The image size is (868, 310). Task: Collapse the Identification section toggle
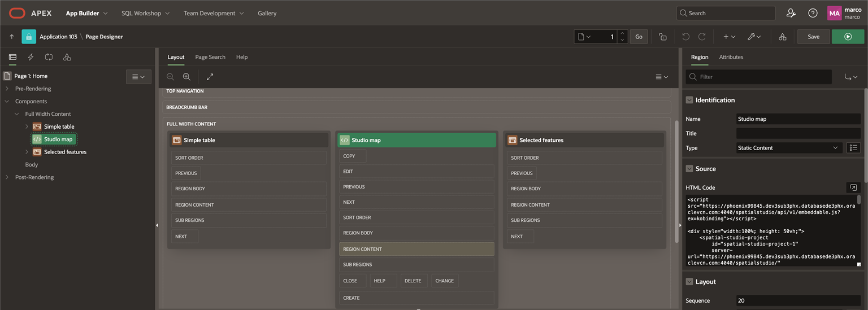click(689, 100)
